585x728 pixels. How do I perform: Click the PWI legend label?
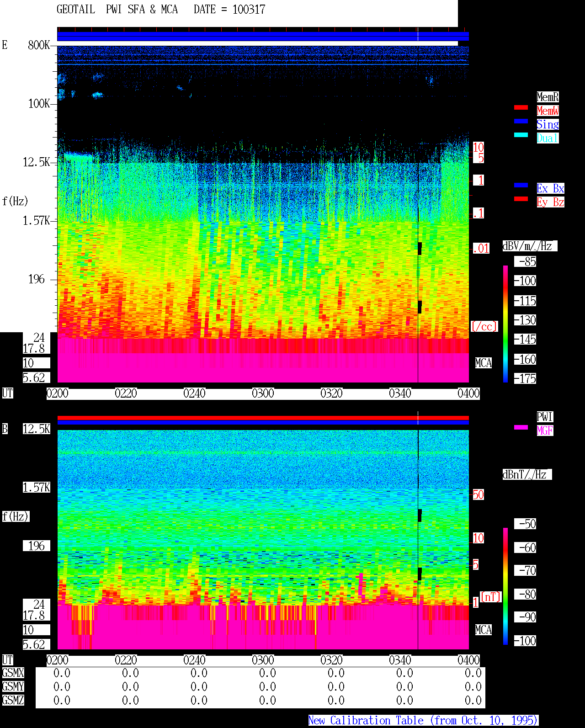[545, 417]
